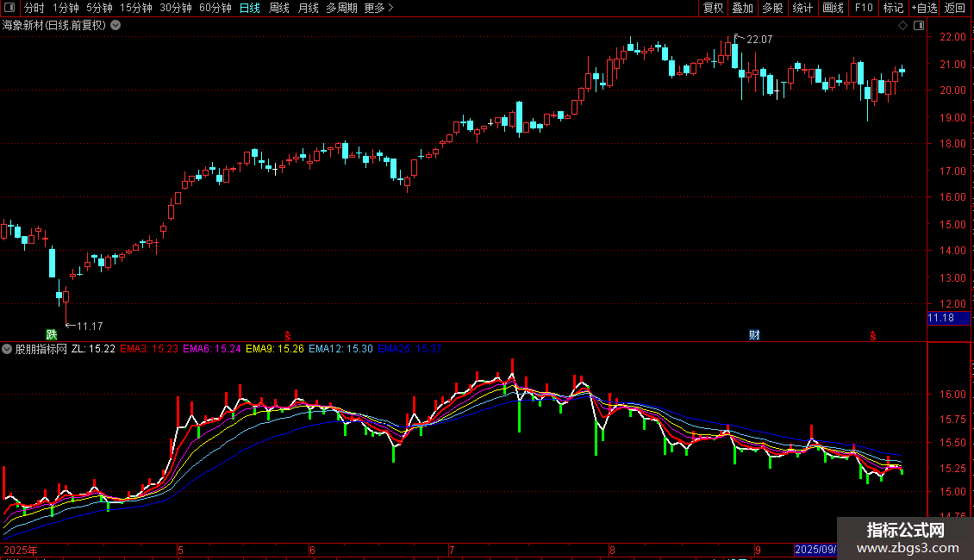Open the 画线 drawing tools

833,8
